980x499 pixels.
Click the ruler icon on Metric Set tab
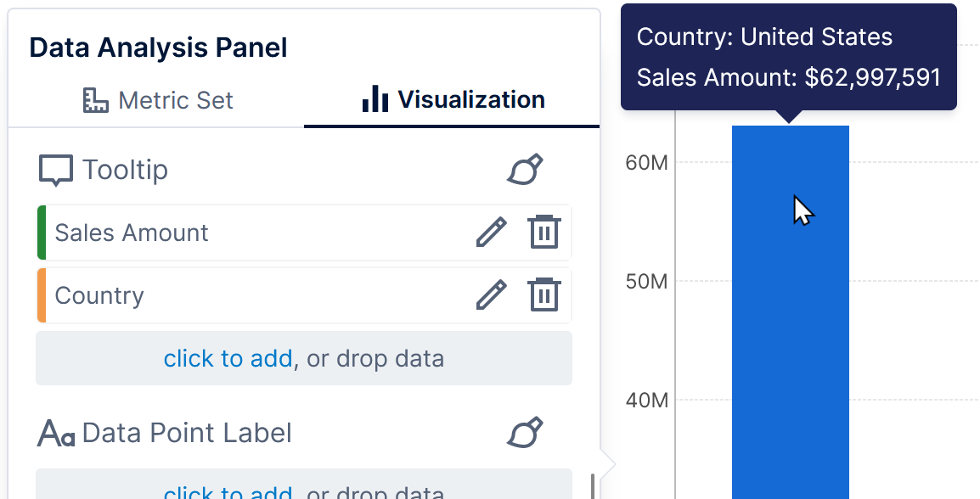click(x=96, y=100)
